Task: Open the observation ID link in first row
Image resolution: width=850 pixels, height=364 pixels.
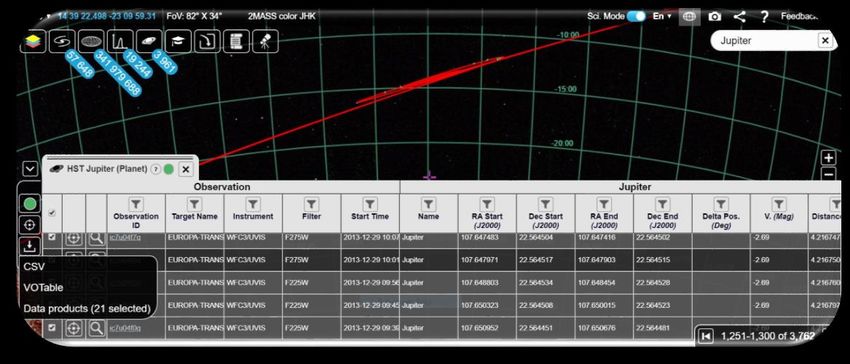Action: tap(125, 237)
